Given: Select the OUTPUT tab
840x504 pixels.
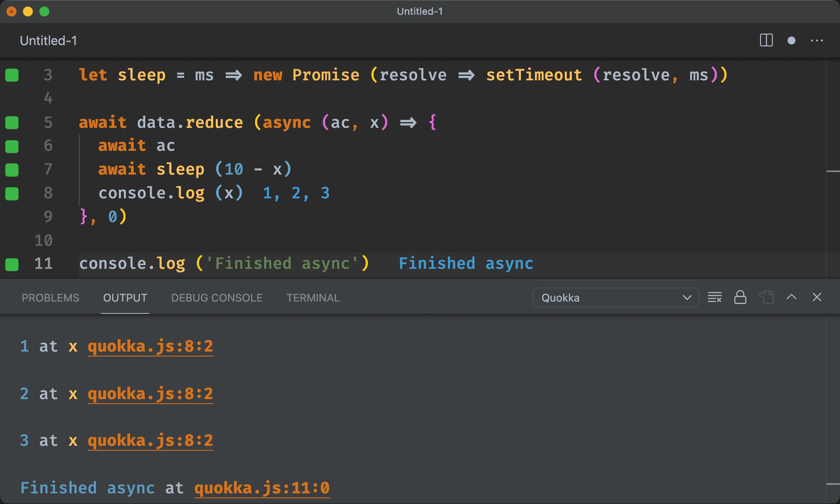Looking at the screenshot, I should point(125,298).
